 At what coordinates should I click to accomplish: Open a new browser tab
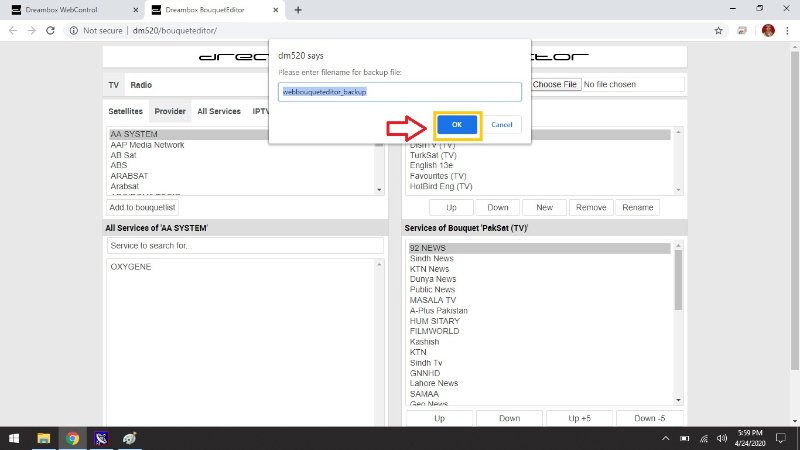click(x=298, y=10)
